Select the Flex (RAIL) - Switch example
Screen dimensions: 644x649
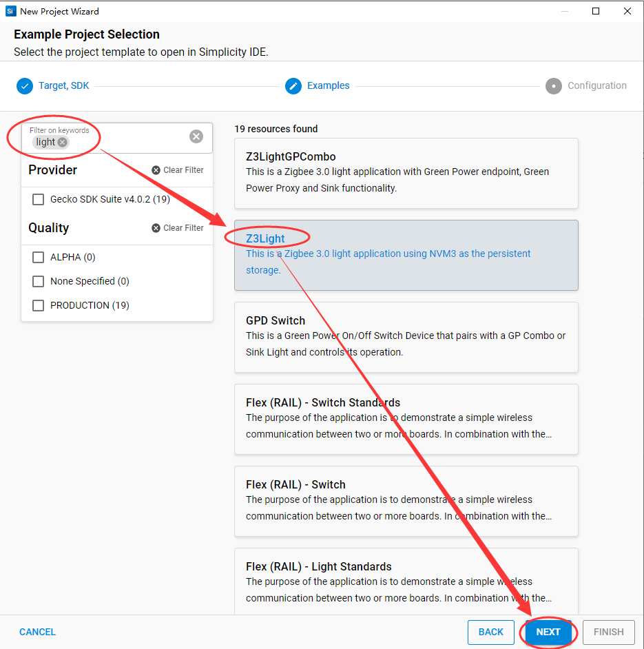[406, 501]
